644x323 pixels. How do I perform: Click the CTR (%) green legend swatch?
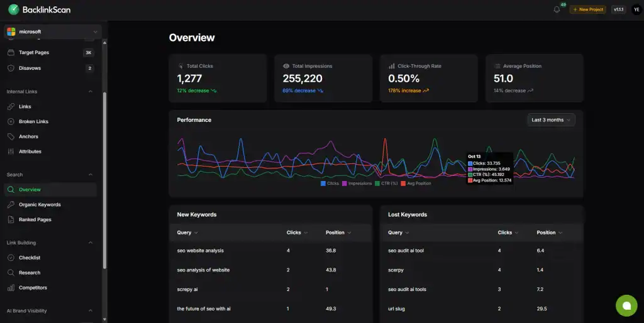point(377,183)
